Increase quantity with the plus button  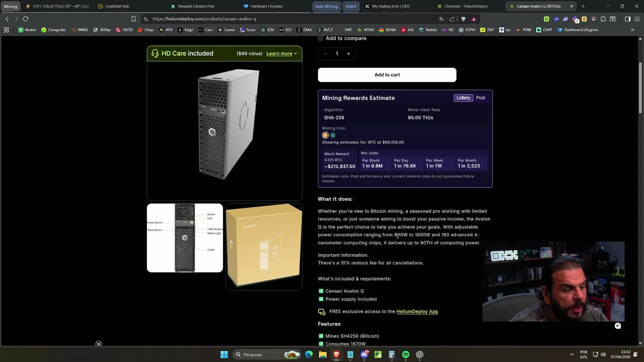point(348,53)
